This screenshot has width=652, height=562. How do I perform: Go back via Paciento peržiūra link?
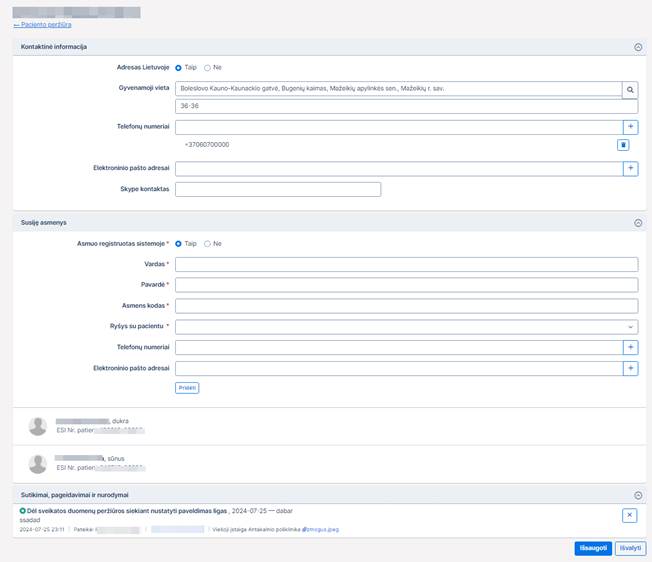(42, 25)
